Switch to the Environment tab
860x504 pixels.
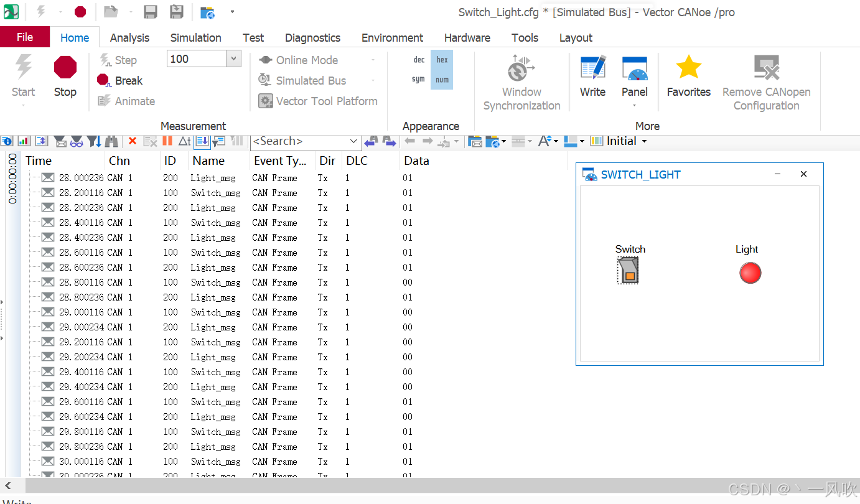(392, 37)
